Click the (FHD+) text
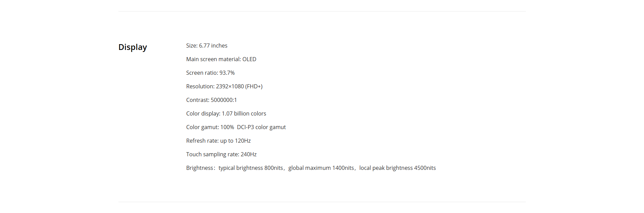 [254, 86]
